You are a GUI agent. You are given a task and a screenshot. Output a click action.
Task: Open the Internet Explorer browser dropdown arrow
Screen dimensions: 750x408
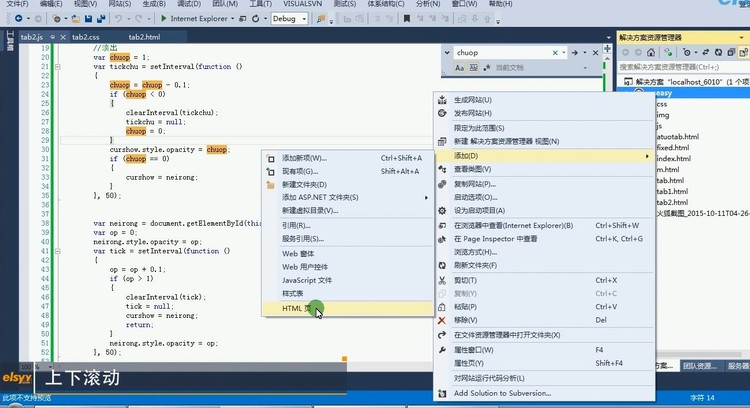click(232, 18)
